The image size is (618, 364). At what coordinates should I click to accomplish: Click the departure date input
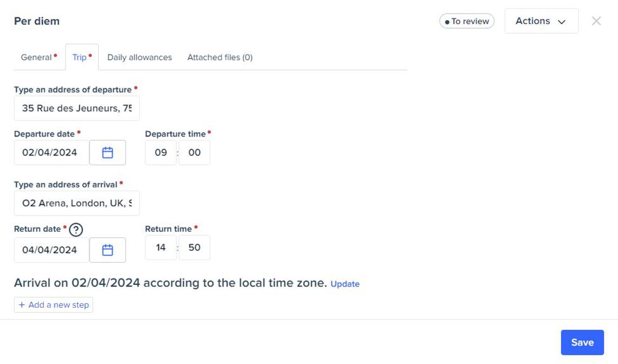pyautogui.click(x=51, y=153)
